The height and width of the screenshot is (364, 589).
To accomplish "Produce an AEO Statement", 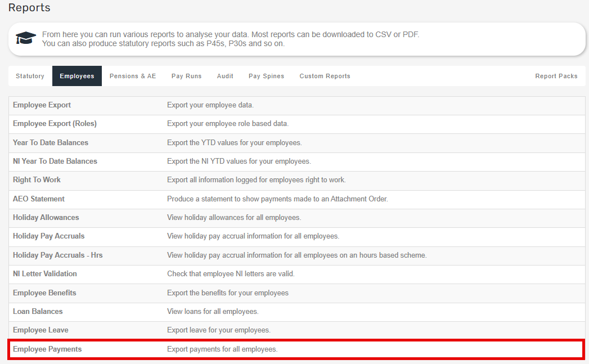I will coord(39,199).
